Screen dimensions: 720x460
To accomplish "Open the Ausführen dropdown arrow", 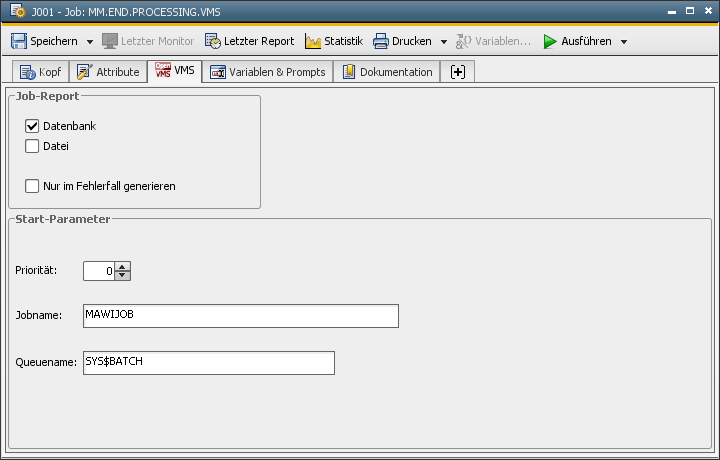I will coord(624,42).
